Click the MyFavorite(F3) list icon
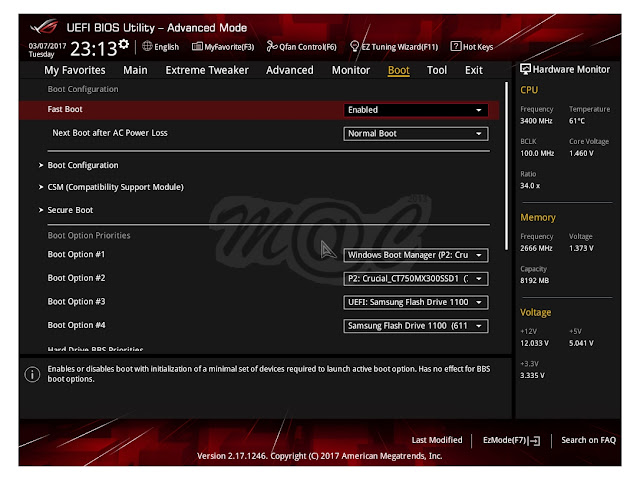 [197, 47]
